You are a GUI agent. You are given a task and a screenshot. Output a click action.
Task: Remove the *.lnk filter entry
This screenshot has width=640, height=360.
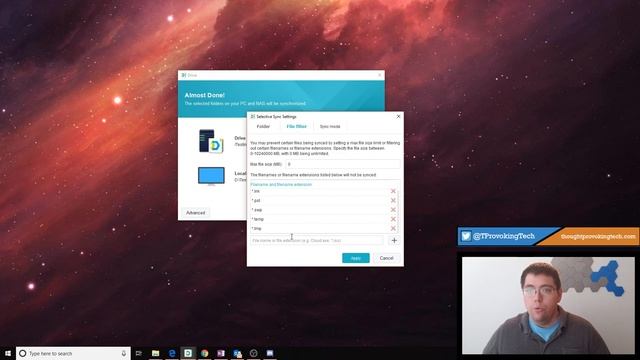[x=393, y=191]
